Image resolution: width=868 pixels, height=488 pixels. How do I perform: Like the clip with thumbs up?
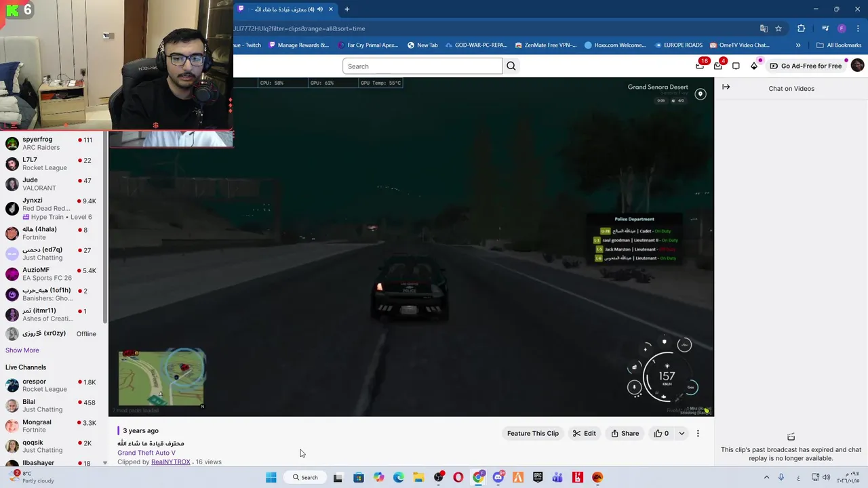(x=662, y=433)
